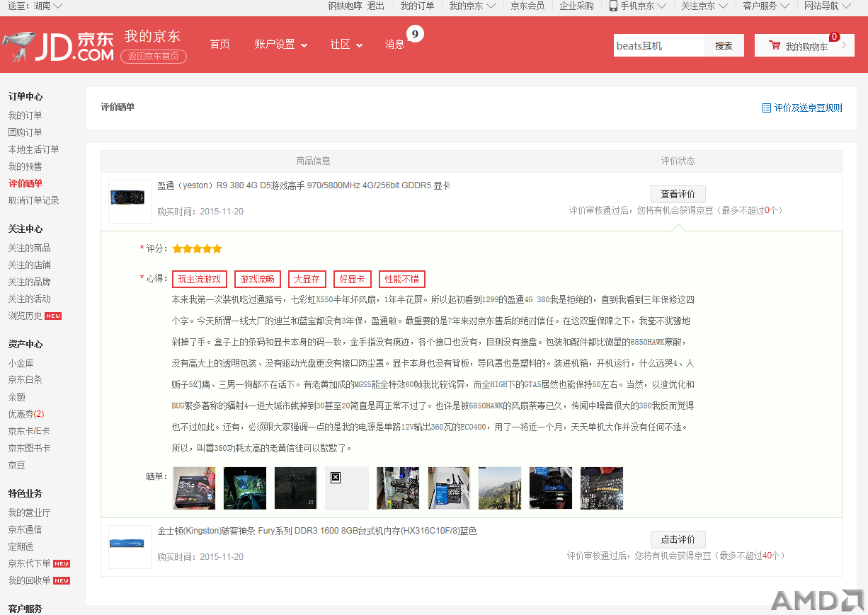This screenshot has width=868, height=615.
Task: Expand the 我的京东 top bar dropdown
Action: pyautogui.click(x=472, y=6)
